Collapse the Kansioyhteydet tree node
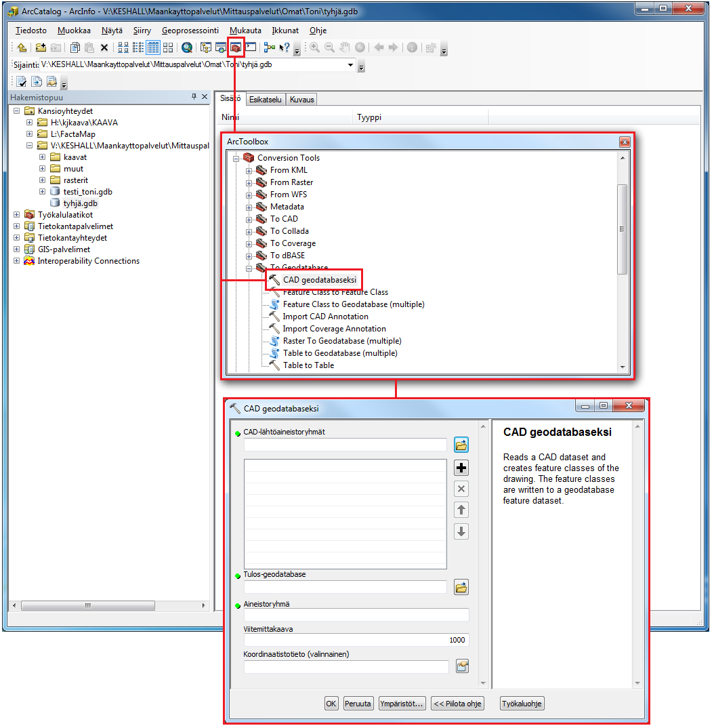The image size is (714, 728). 17,111
